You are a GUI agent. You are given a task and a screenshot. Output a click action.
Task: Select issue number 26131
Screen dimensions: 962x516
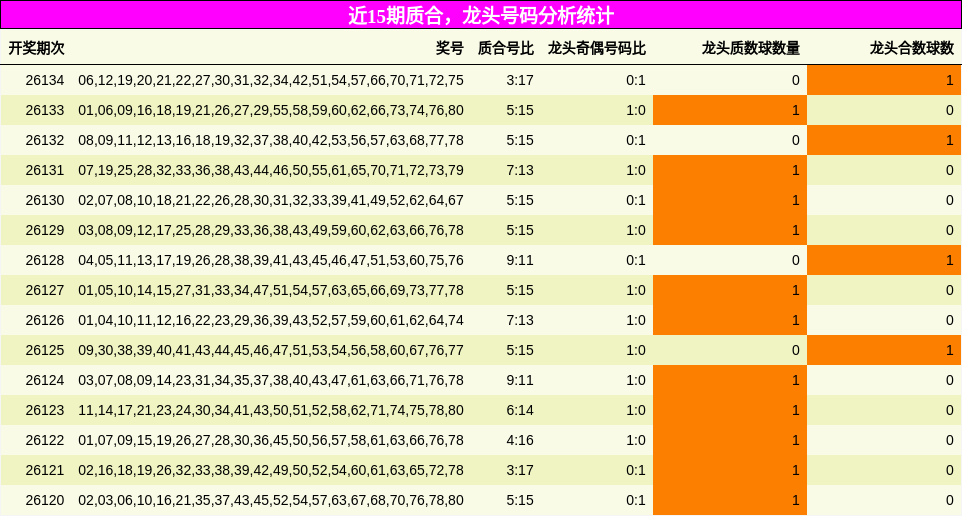[45, 171]
